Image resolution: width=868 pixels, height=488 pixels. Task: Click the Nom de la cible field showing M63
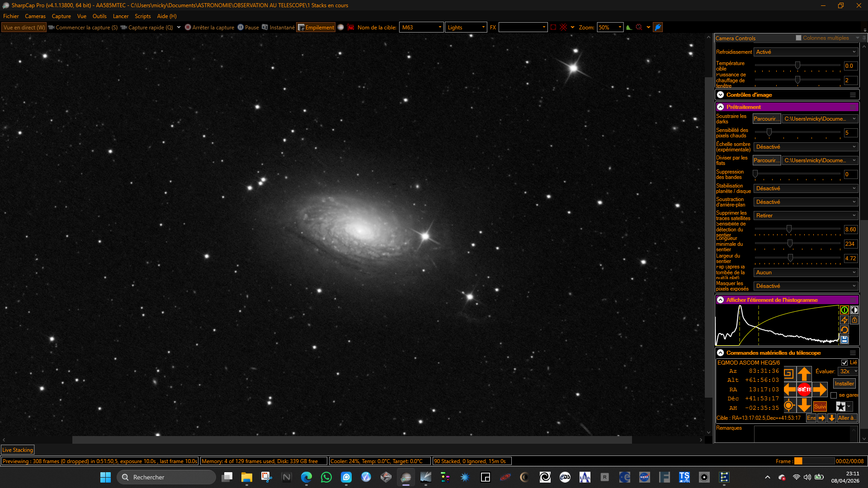tap(421, 28)
